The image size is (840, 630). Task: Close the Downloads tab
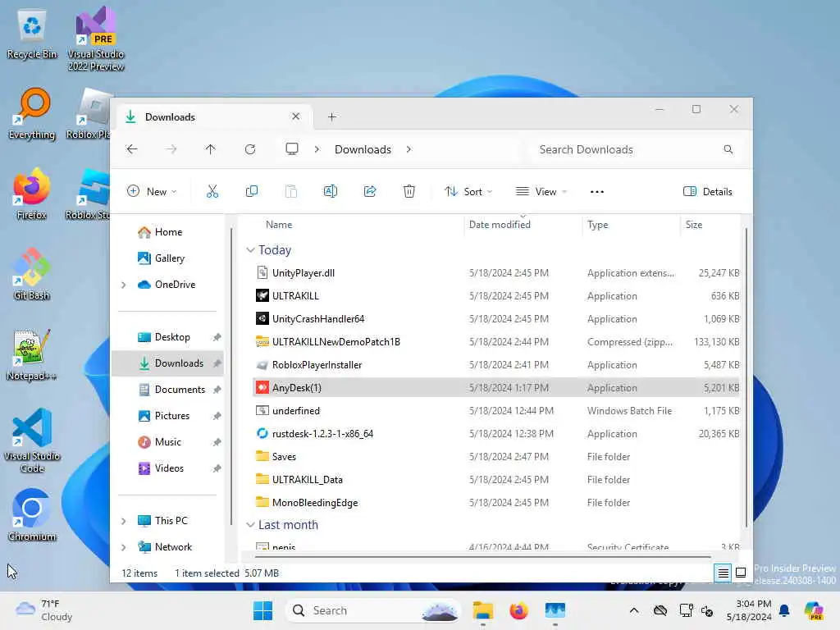(x=295, y=116)
